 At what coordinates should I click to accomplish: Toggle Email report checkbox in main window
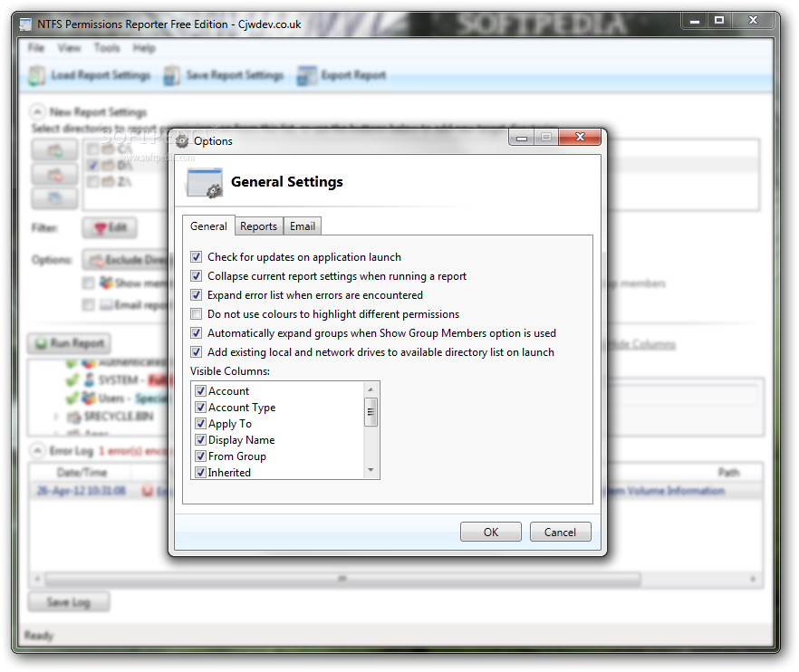click(89, 304)
